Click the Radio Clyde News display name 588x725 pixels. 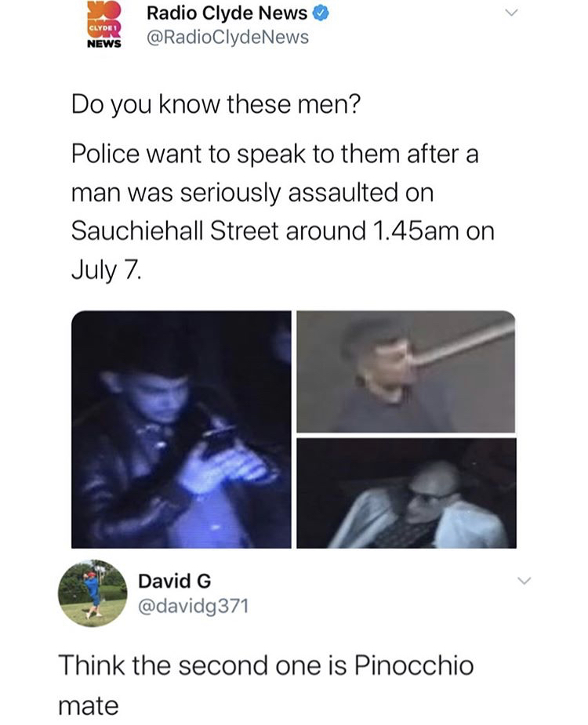[227, 14]
